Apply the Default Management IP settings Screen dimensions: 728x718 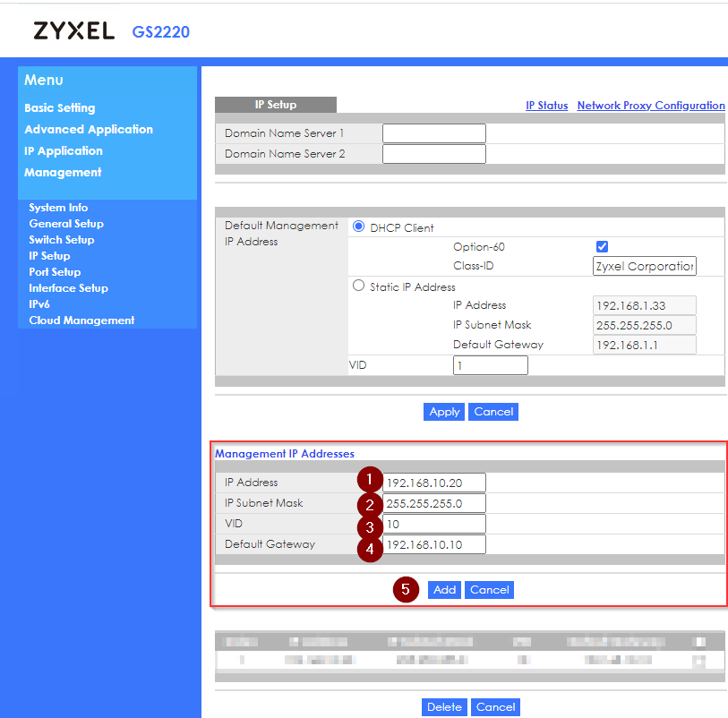click(x=444, y=411)
